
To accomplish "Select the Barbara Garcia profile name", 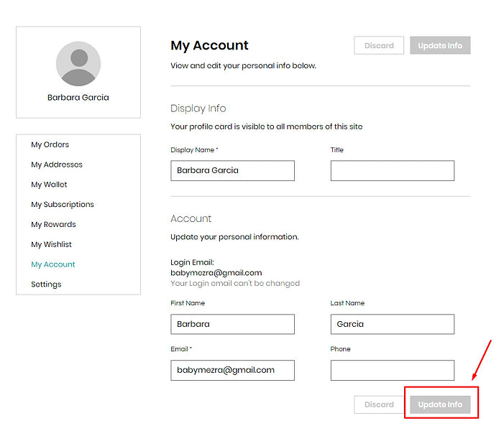I will (x=78, y=98).
